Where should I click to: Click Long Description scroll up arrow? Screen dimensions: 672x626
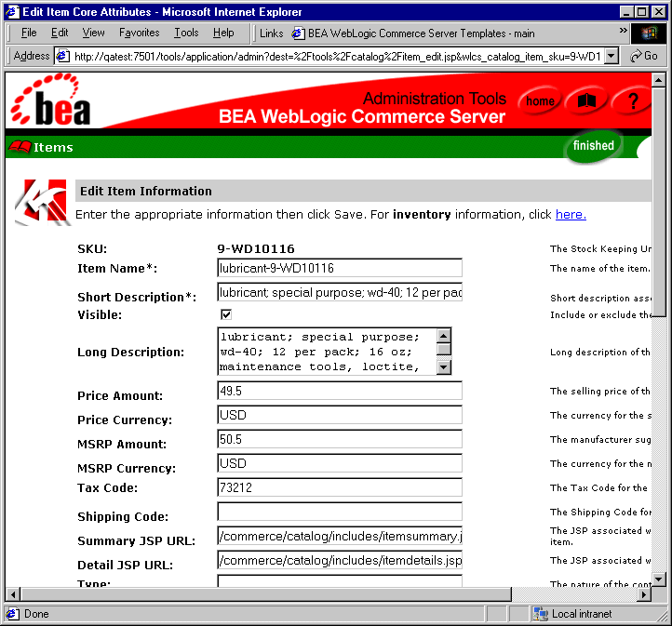pos(444,336)
